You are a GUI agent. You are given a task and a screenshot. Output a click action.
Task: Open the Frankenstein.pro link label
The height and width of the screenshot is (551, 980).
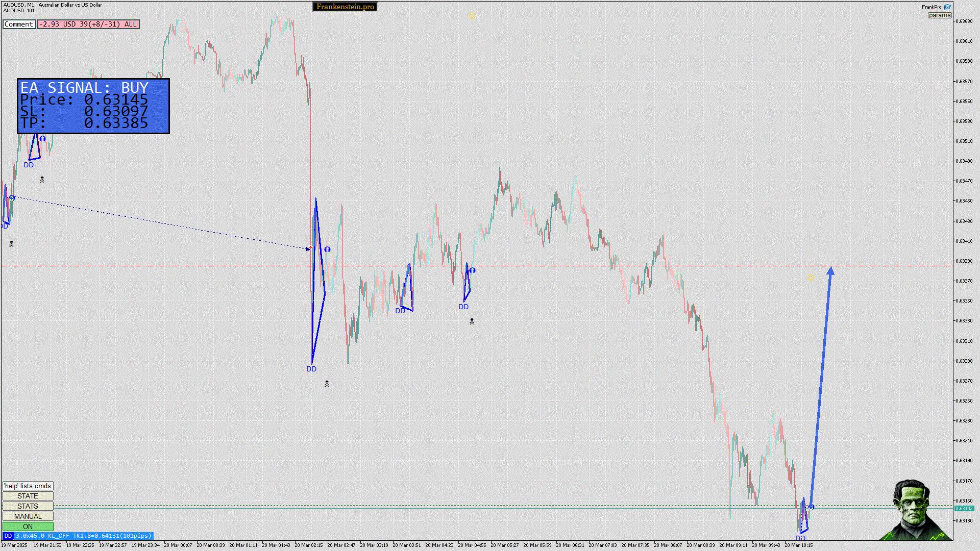pyautogui.click(x=345, y=7)
